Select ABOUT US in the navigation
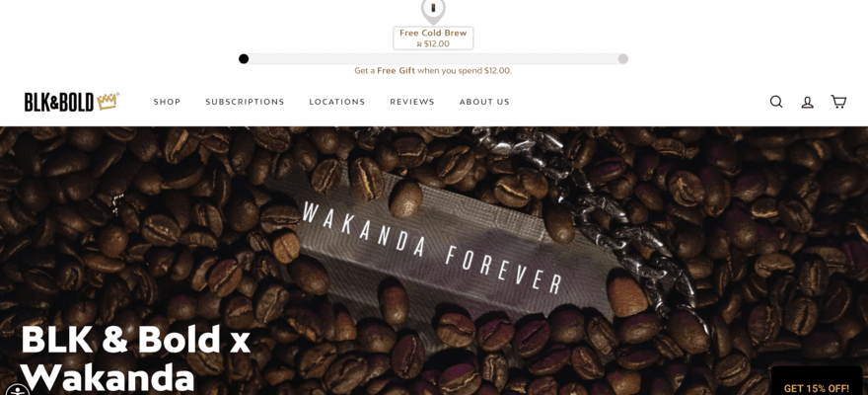Viewport: 868px width, 395px height. pos(484,102)
